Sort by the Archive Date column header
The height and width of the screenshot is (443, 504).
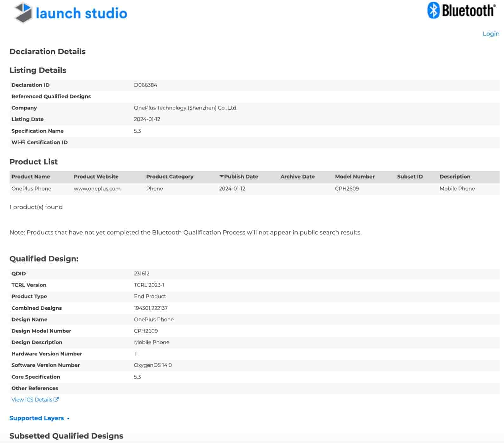point(297,177)
